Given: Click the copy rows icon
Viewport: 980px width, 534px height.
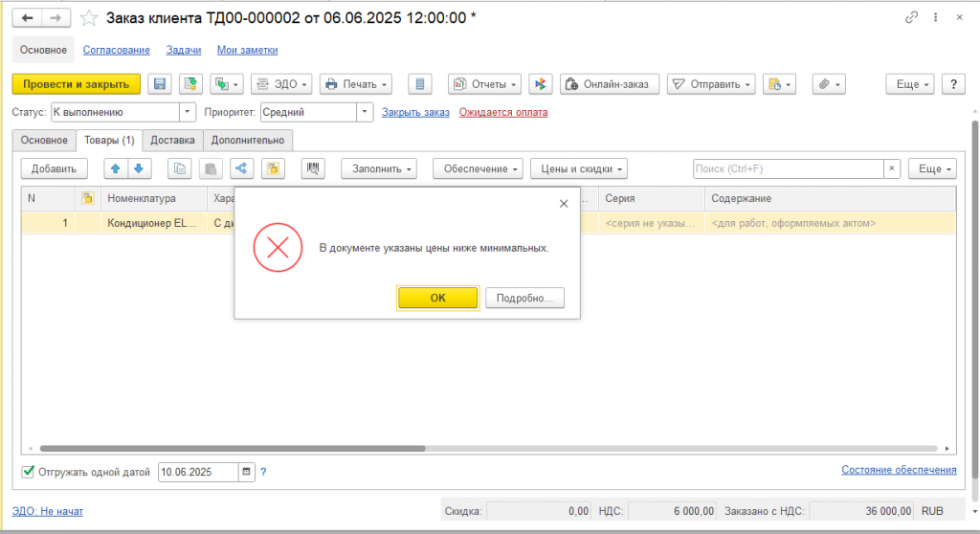Looking at the screenshot, I should tap(179, 168).
